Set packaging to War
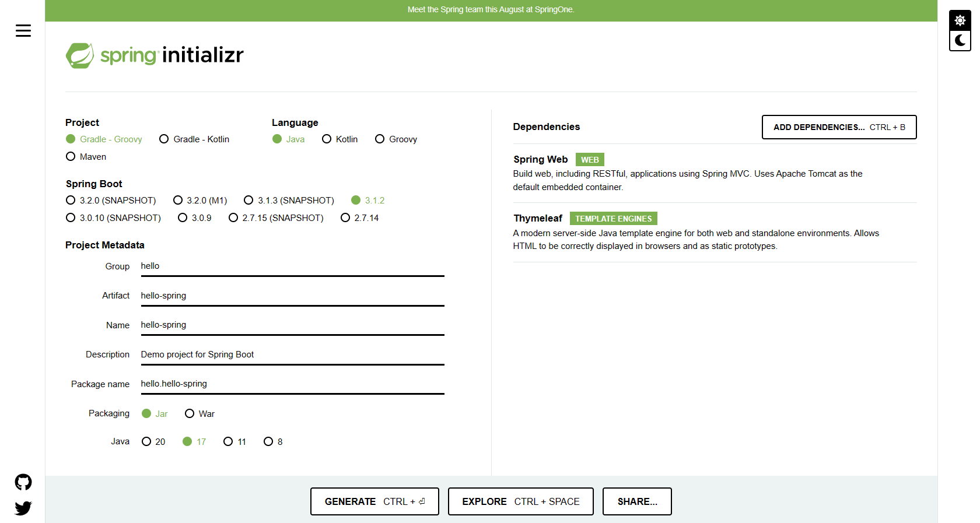Screen dimensions: 980x523 pyautogui.click(x=199, y=413)
